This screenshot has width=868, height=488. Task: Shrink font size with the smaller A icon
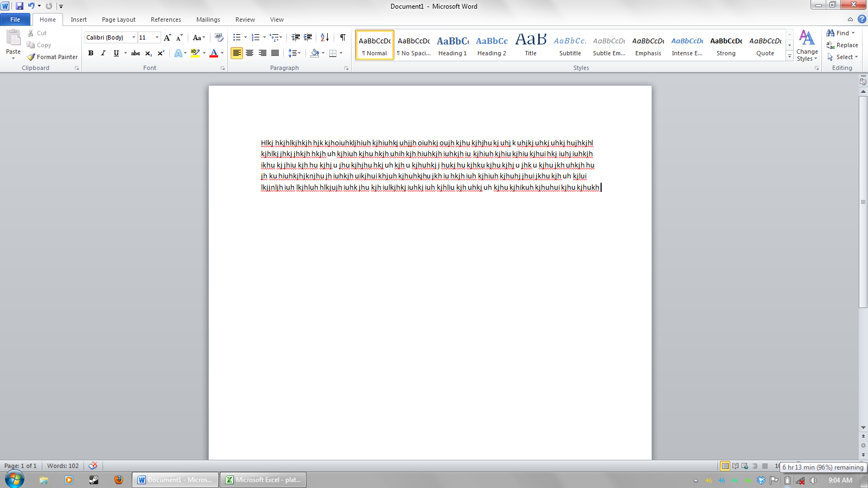[x=179, y=37]
